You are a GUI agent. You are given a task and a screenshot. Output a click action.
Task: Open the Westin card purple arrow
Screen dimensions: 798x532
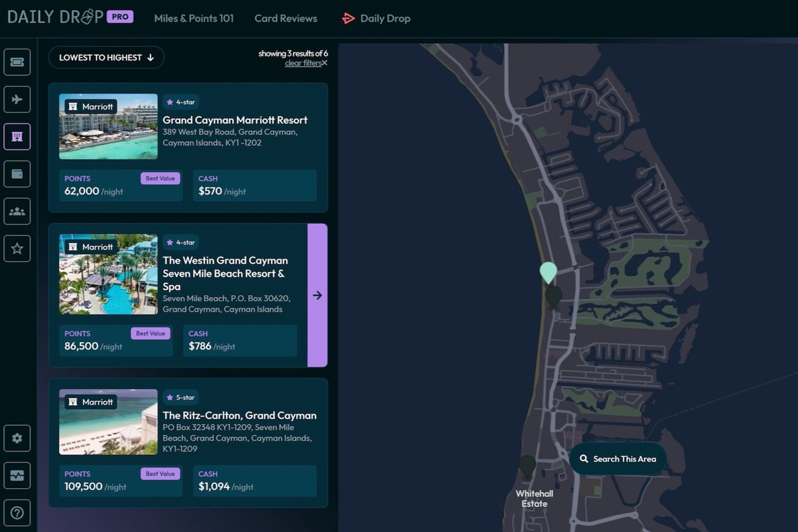point(318,295)
